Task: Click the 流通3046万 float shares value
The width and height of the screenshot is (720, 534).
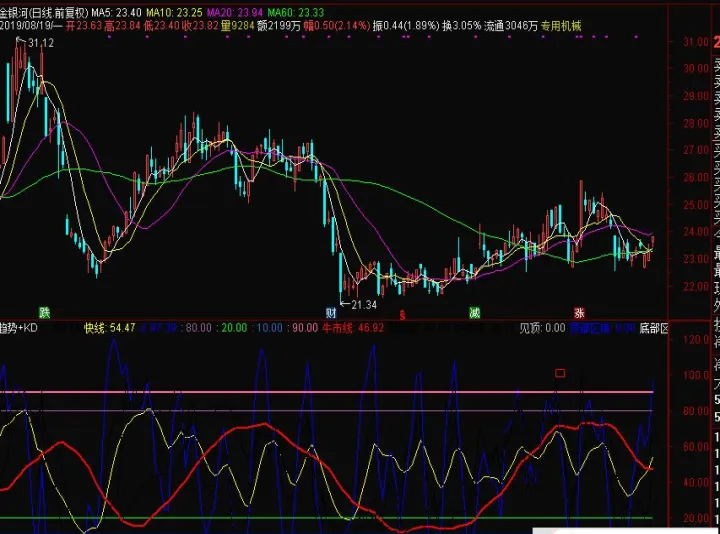Action: (511, 26)
